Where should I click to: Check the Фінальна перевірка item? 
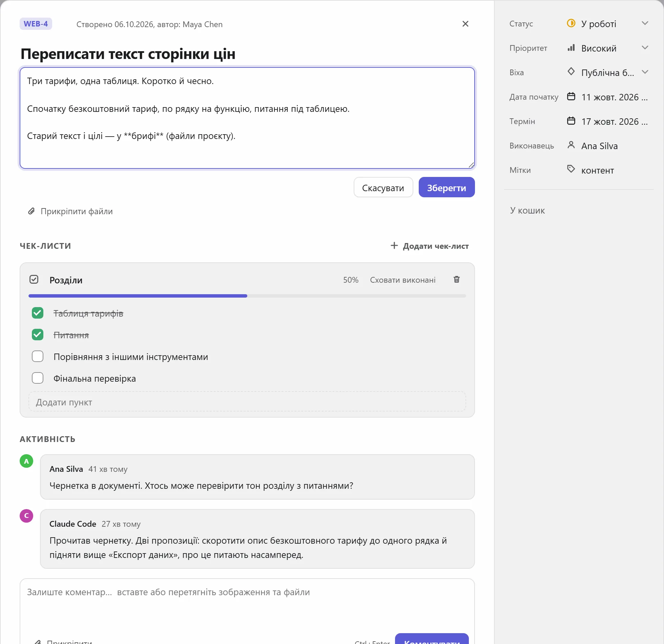point(38,378)
